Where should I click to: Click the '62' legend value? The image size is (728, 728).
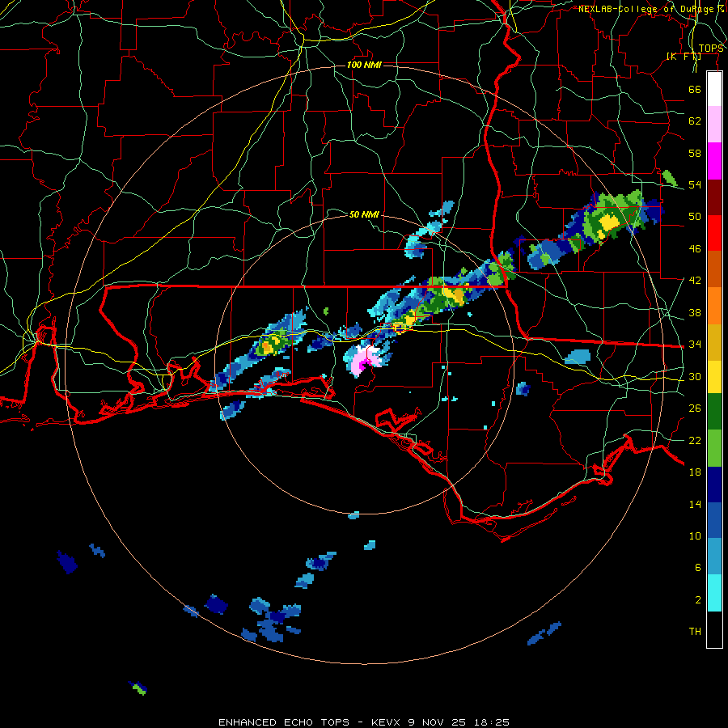pos(695,121)
